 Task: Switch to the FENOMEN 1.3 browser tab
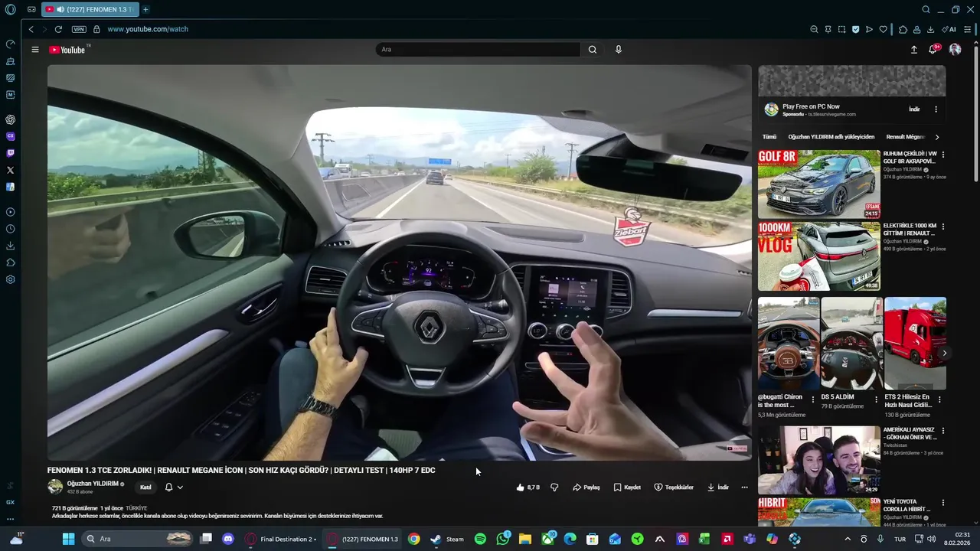(89, 9)
